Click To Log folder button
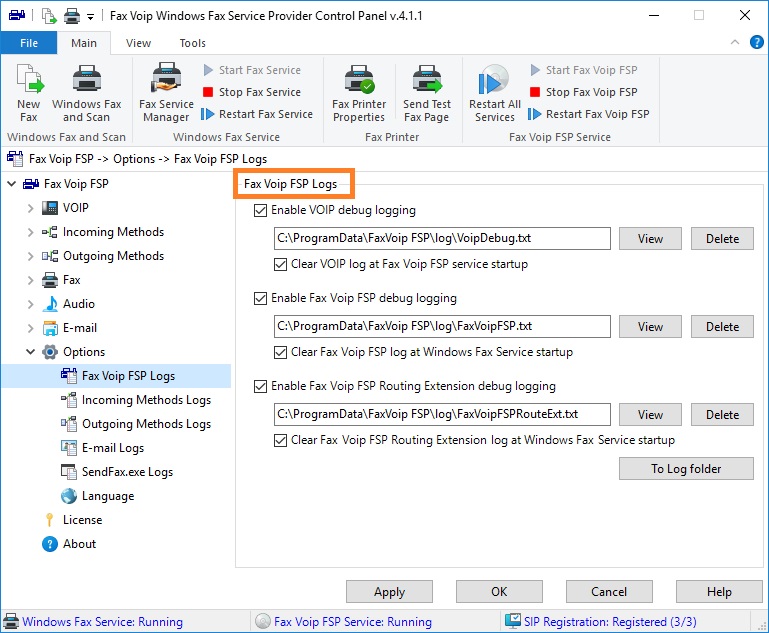Screen dimensions: 769x633 point(686,469)
